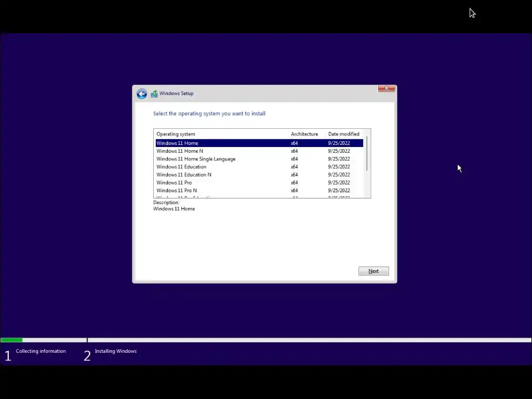Click 9/25/2022 date in Education N row

[339, 175]
